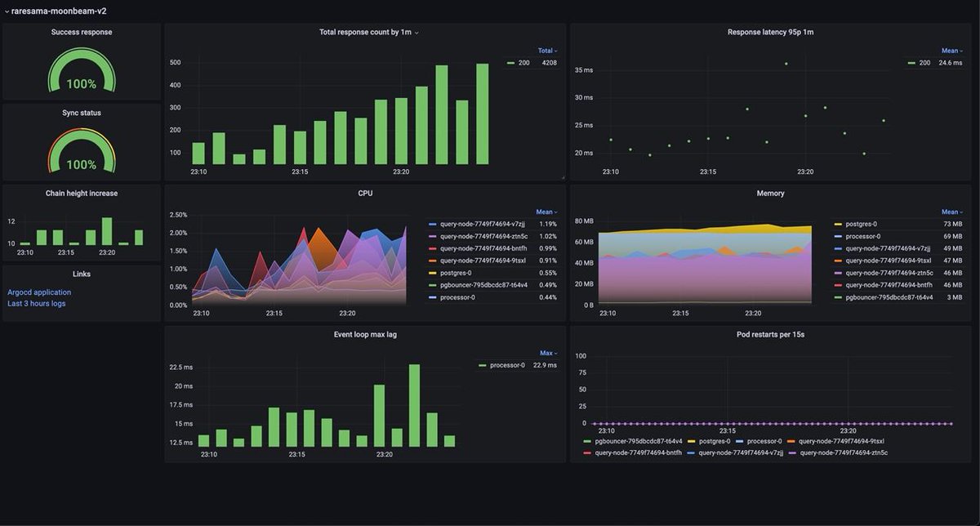Click the Memory panel title
Viewport: 980px width, 526px height.
pyautogui.click(x=770, y=194)
